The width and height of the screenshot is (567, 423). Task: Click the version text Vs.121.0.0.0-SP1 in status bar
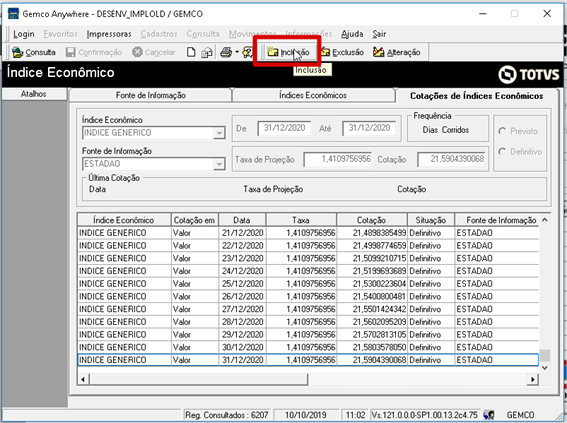425,415
